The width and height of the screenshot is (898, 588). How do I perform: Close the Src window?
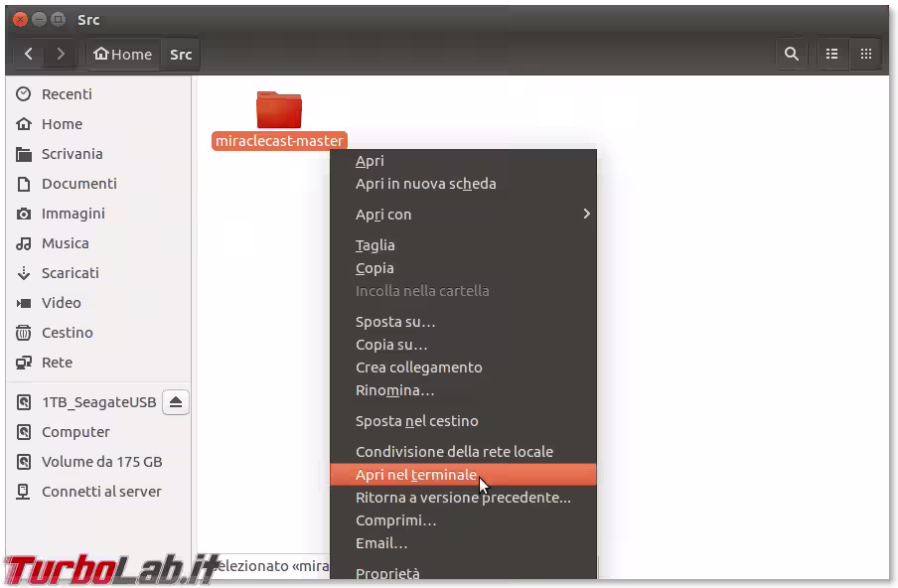point(20,20)
